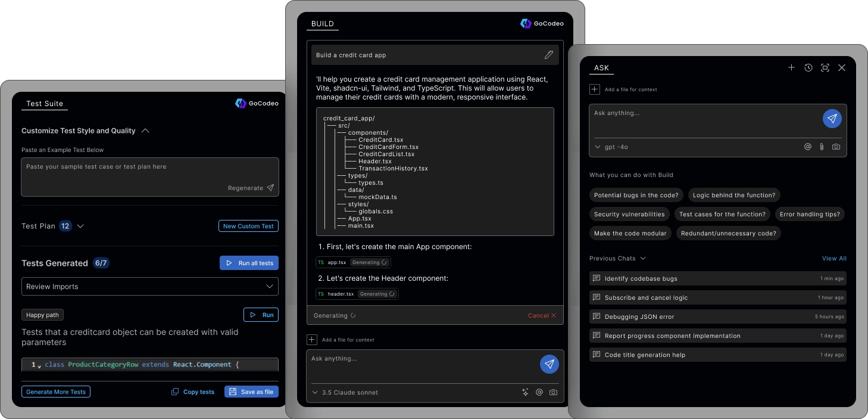
Task: Change the 3.5 Claude sonnet model selector
Action: pos(345,392)
